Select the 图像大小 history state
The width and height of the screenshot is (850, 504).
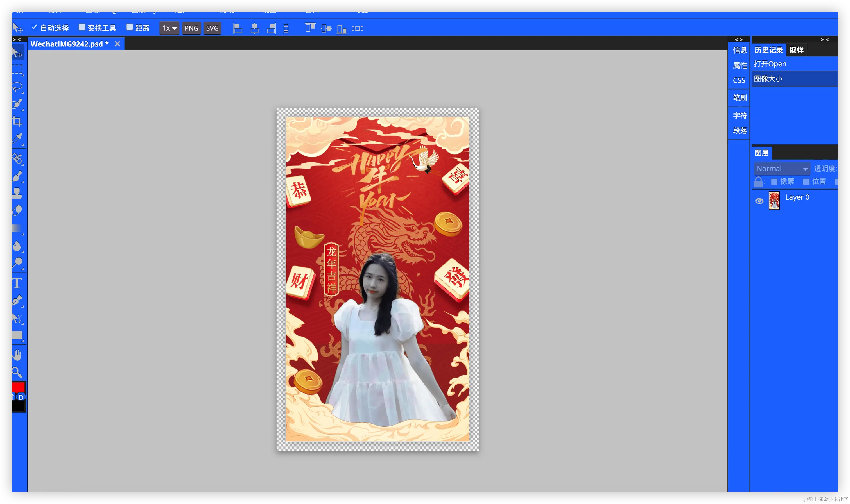point(794,79)
